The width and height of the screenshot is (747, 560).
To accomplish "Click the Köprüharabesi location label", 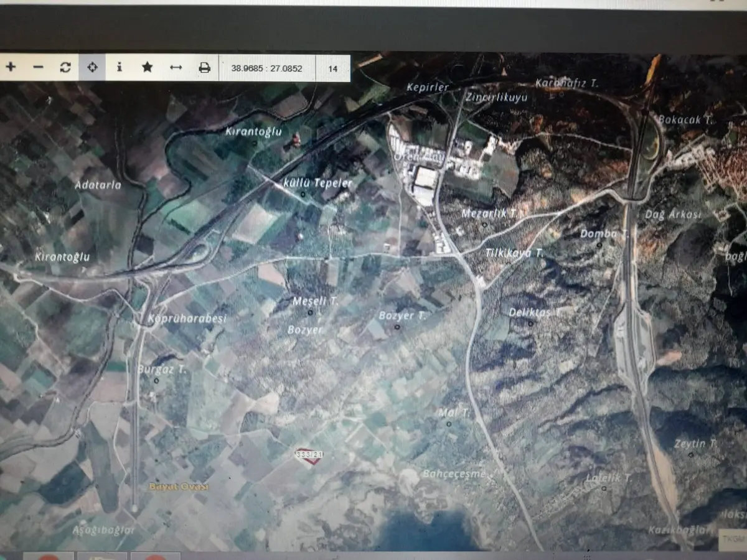I will [x=187, y=319].
